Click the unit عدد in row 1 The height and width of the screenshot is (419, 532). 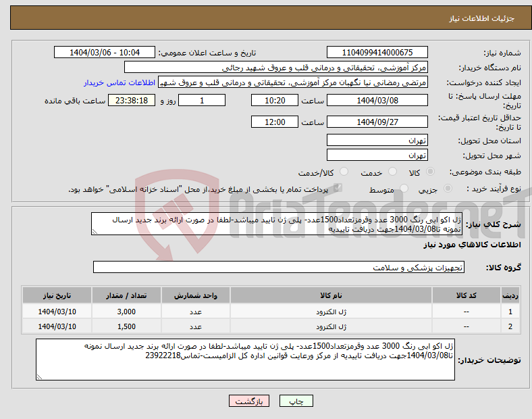tap(196, 312)
